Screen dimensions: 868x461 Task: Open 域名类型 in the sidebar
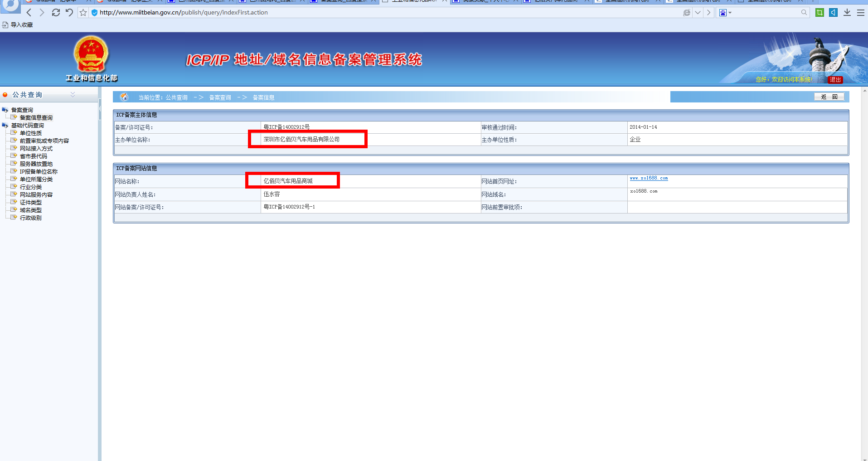click(30, 210)
